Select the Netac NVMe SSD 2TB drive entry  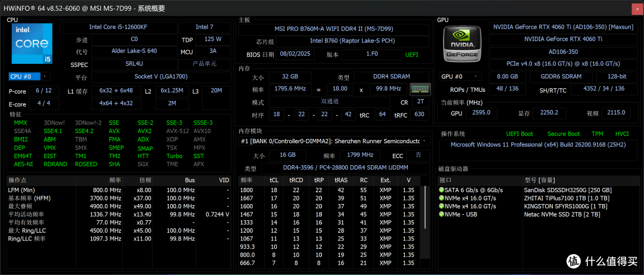tap(562, 215)
